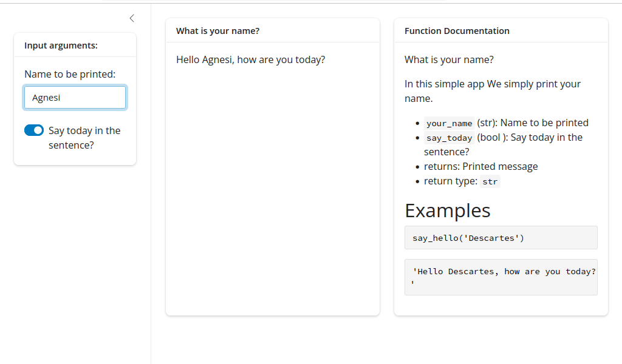The width and height of the screenshot is (622, 364).
Task: Select the "What is your name?" card header
Action: 217,31
